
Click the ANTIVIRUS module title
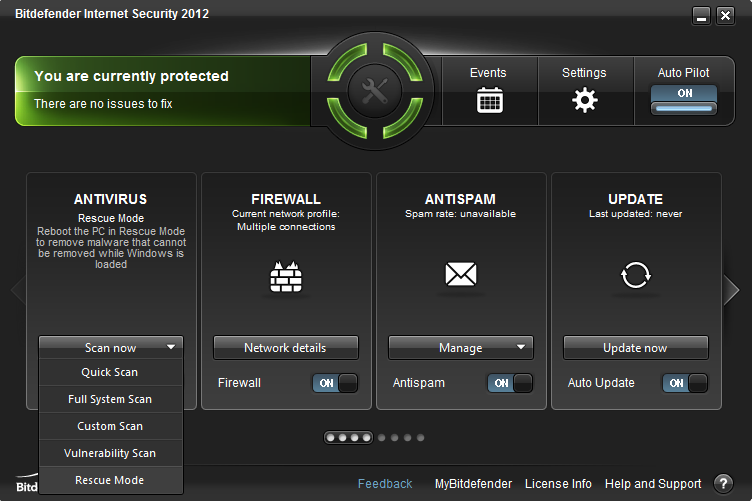[x=111, y=199]
